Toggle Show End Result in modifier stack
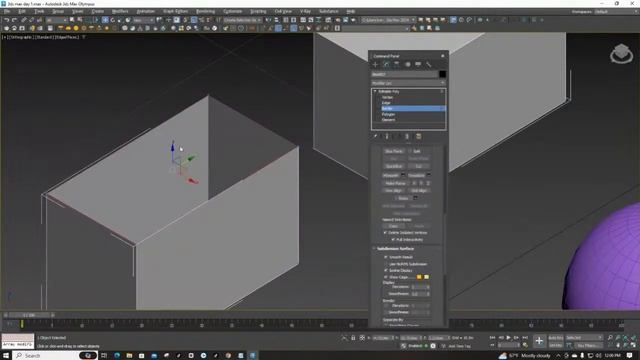 (x=387, y=136)
